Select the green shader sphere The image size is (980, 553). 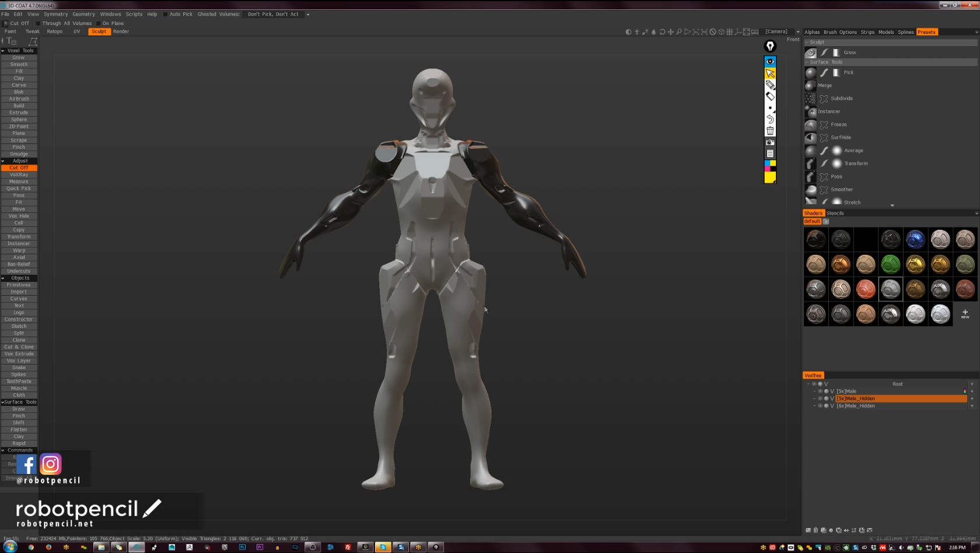pyautogui.click(x=890, y=264)
